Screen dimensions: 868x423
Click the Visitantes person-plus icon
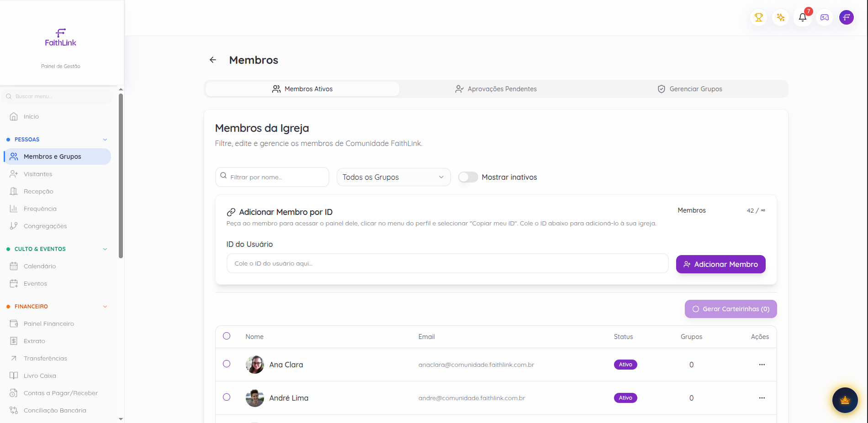(x=14, y=174)
